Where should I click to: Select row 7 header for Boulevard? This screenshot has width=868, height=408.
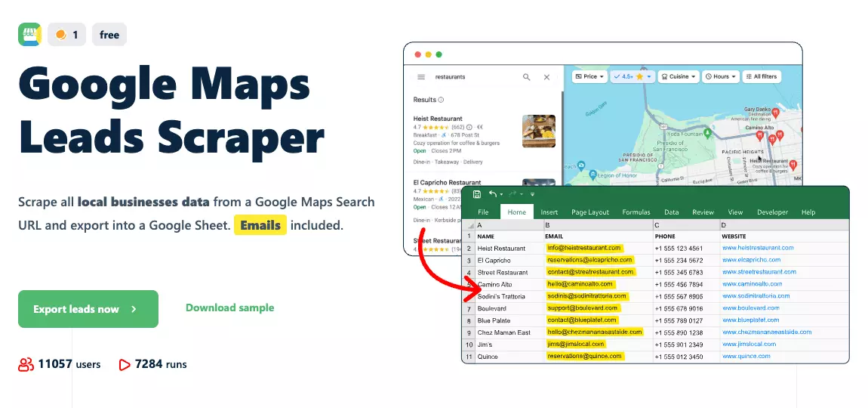click(468, 308)
